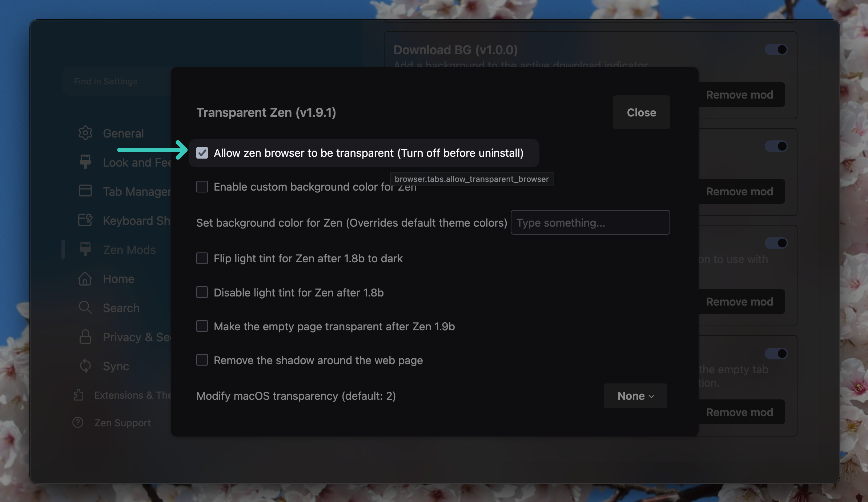Focus the Zen background color text field
The image size is (868, 502).
coord(590,222)
